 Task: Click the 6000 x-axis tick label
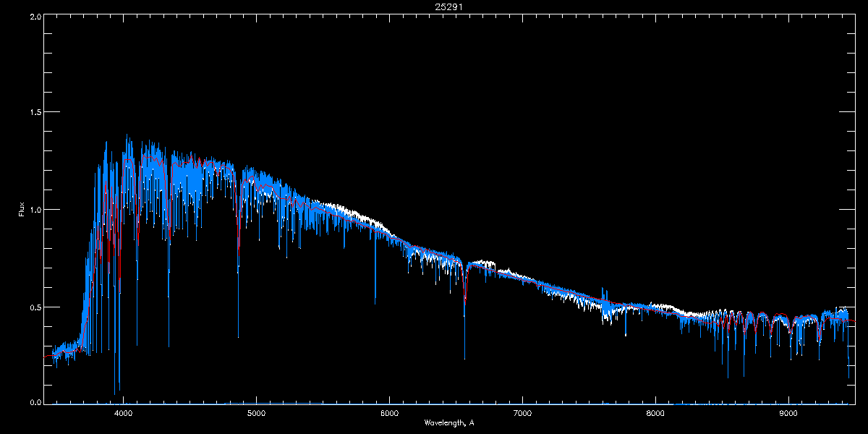(x=389, y=414)
